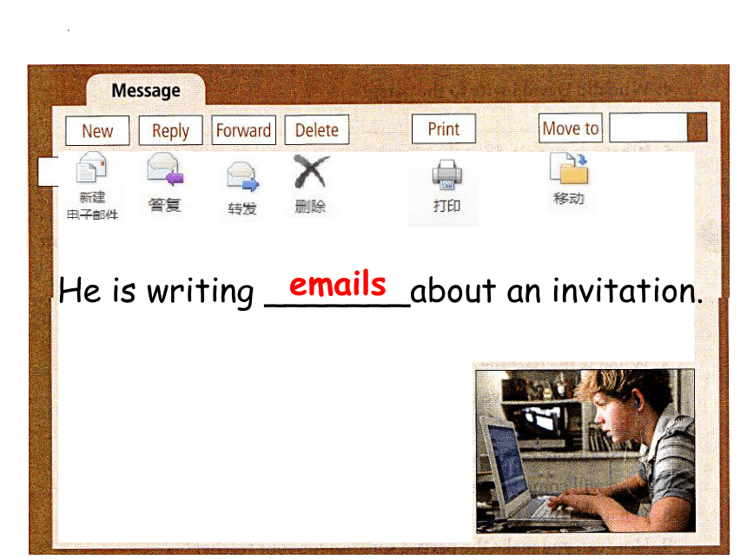
Task: Open the Message tab
Action: point(146,90)
